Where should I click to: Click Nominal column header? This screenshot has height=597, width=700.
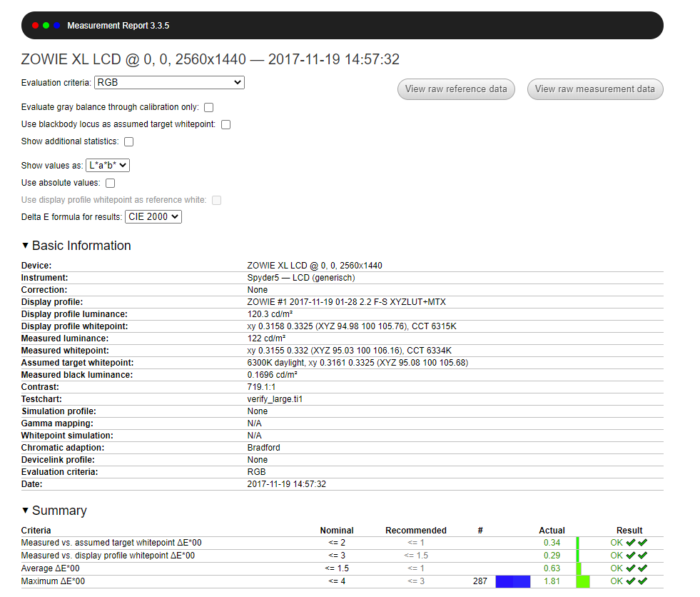click(x=337, y=531)
